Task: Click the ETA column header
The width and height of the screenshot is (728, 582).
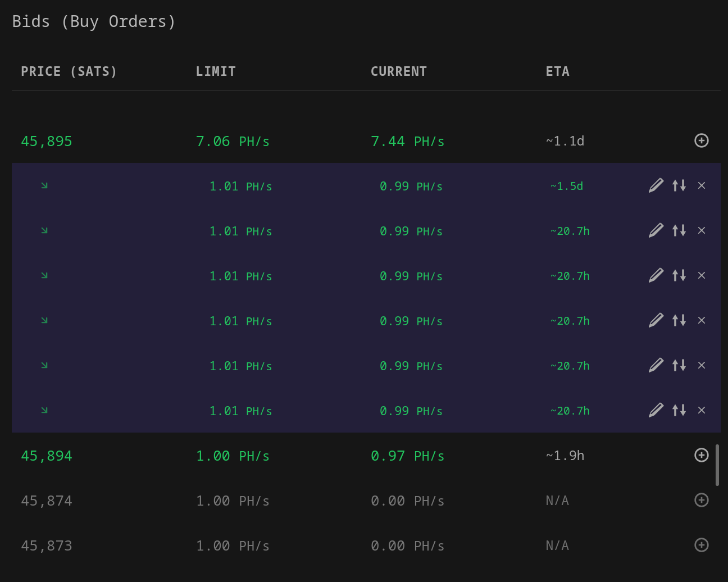Action: tap(557, 71)
